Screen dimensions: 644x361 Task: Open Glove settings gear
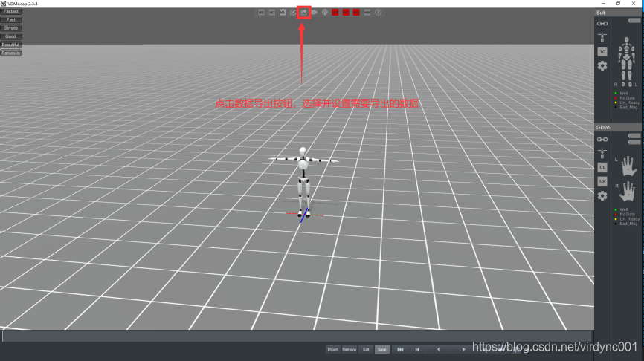tap(602, 195)
